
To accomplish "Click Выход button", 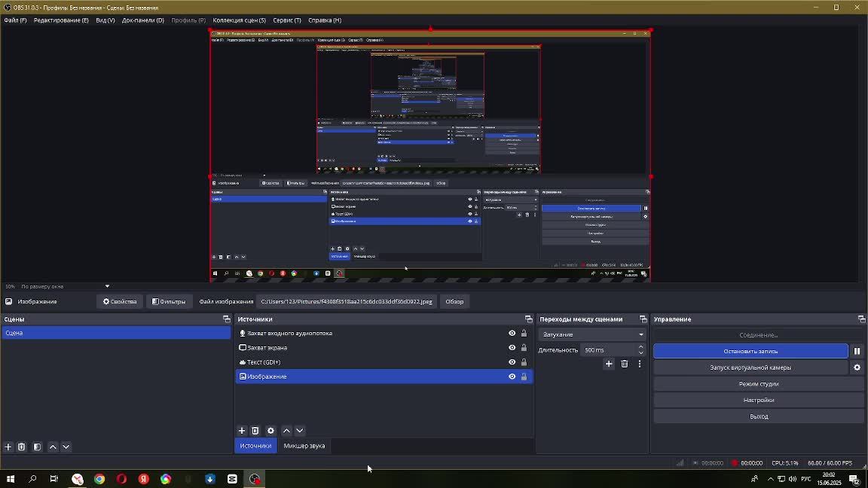I will point(759,416).
